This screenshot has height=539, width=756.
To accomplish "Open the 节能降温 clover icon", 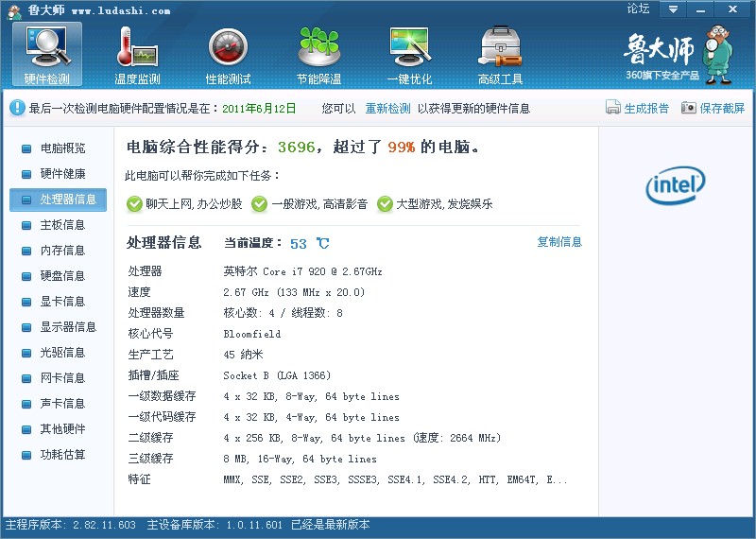I will pyautogui.click(x=318, y=53).
